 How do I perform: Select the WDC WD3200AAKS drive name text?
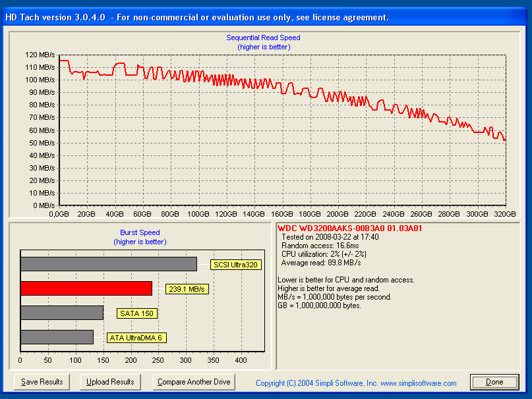350,228
